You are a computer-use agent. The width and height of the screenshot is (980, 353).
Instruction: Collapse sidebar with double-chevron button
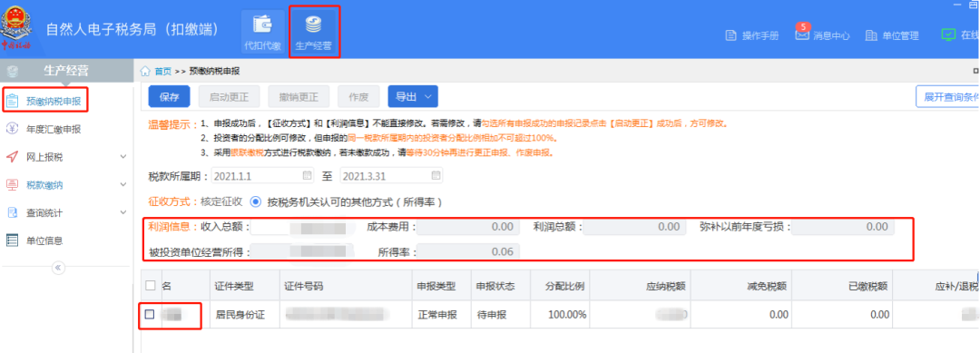[58, 268]
